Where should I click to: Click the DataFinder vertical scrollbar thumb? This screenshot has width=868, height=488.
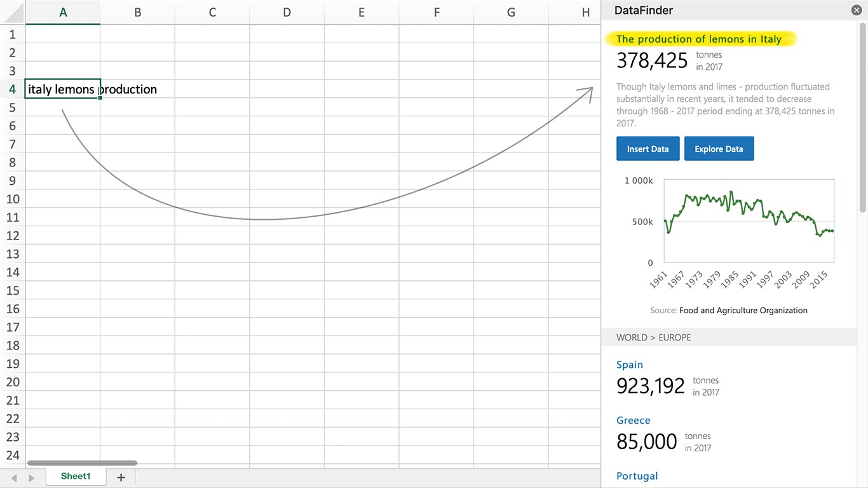[862, 118]
